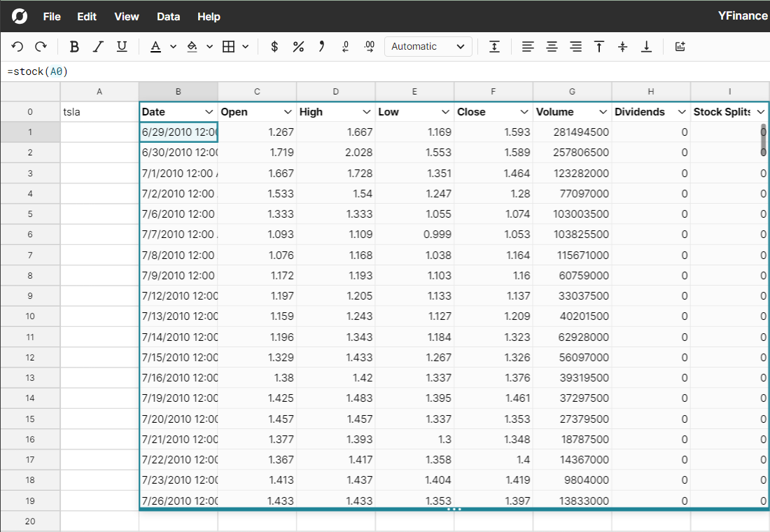This screenshot has height=532, width=770.
Task: Apply currency dollar format
Action: (274, 46)
